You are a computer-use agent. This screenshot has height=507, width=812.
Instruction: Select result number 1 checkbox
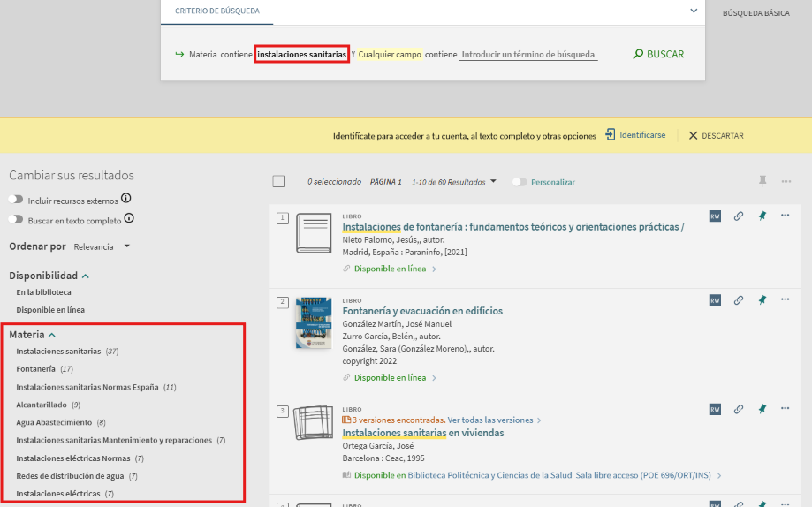point(282,218)
